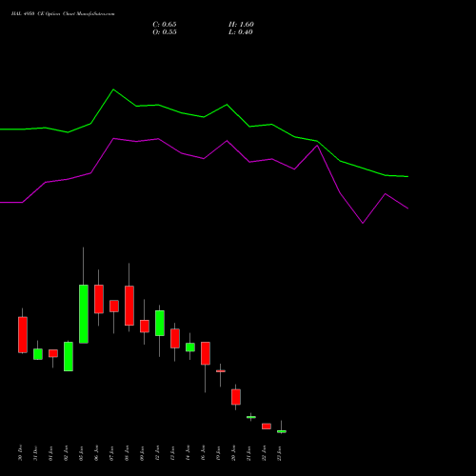The height and width of the screenshot is (476, 476).
Task: Click the low value L: 0.40
Action: (x=241, y=32)
